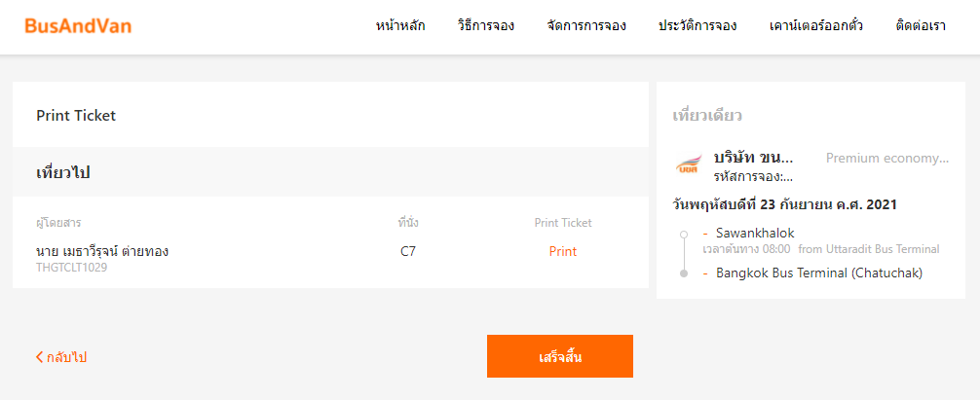Select เคาน์เตอร์ออกตั๋ว menu item

click(x=816, y=26)
